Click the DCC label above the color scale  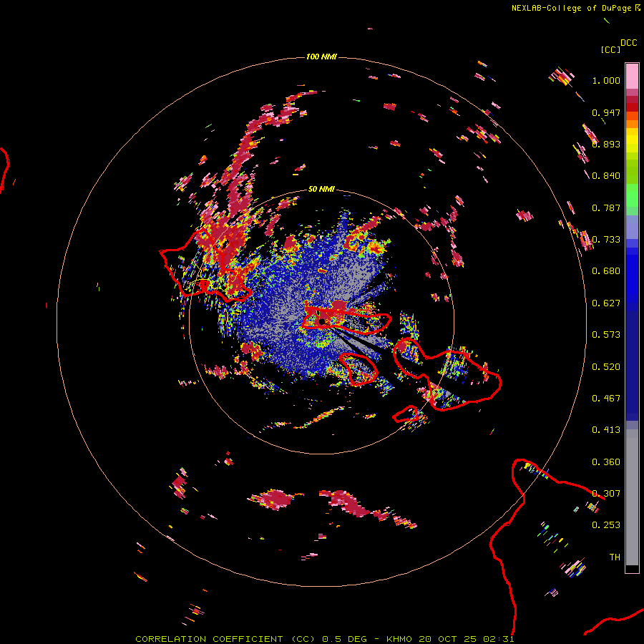[x=629, y=43]
